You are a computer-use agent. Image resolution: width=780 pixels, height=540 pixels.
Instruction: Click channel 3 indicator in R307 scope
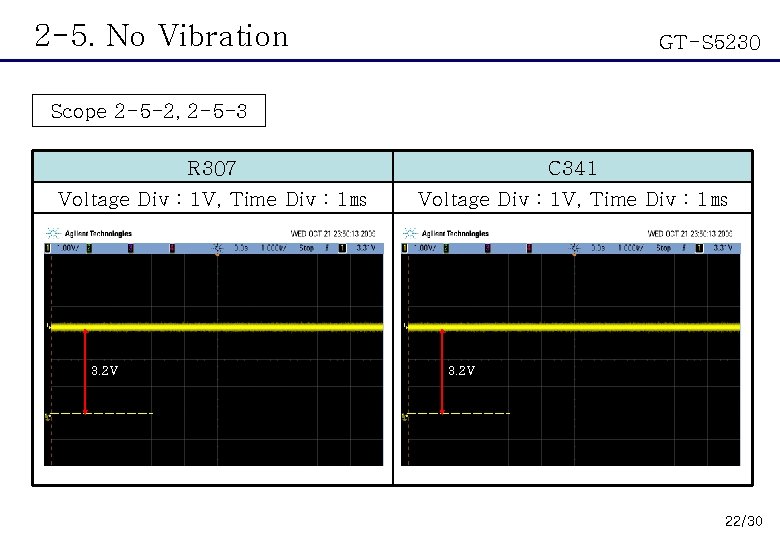click(131, 248)
